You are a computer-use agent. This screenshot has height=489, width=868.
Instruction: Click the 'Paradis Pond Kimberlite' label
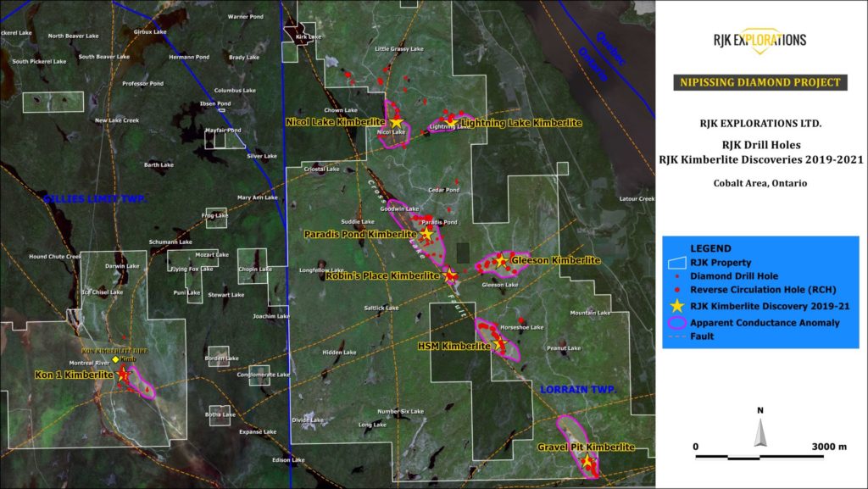click(x=360, y=235)
